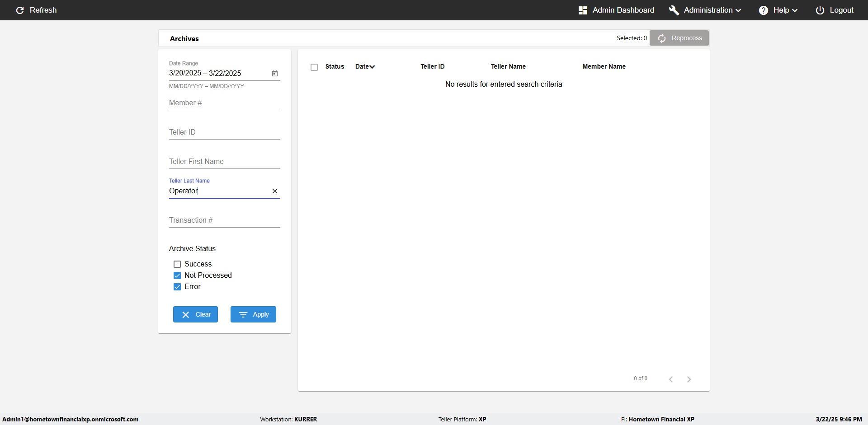The width and height of the screenshot is (868, 425).
Task: Click the 'Selected: 0' counter text
Action: tap(632, 38)
